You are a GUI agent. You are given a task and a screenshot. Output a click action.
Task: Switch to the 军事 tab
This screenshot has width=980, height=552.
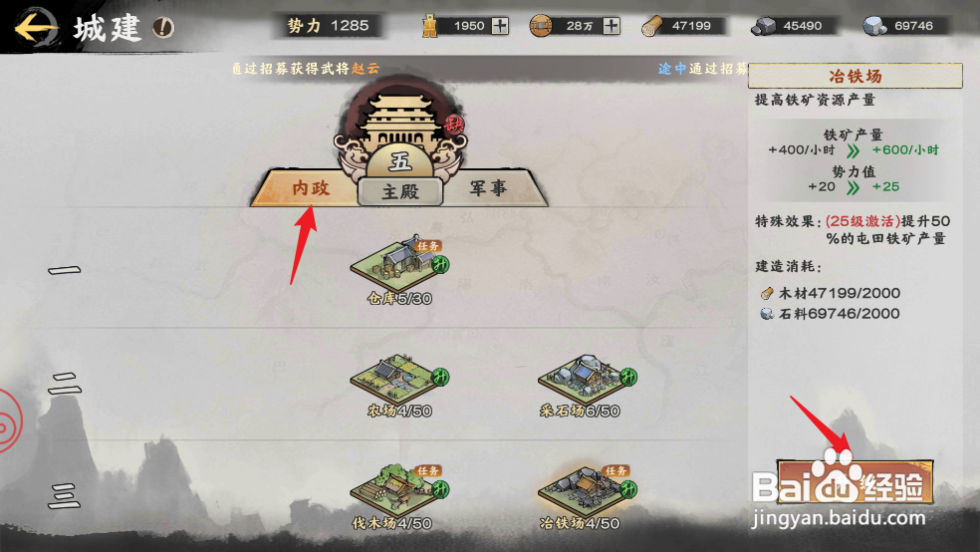(x=488, y=187)
